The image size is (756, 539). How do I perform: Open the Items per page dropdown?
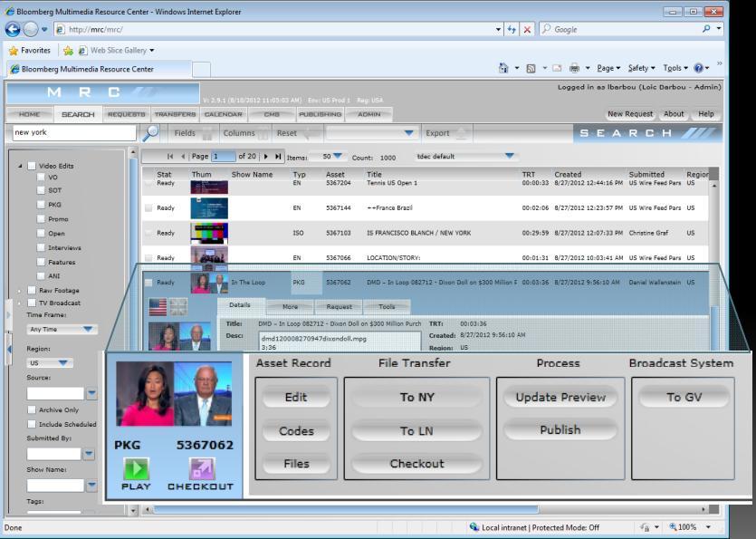pyautogui.click(x=327, y=157)
